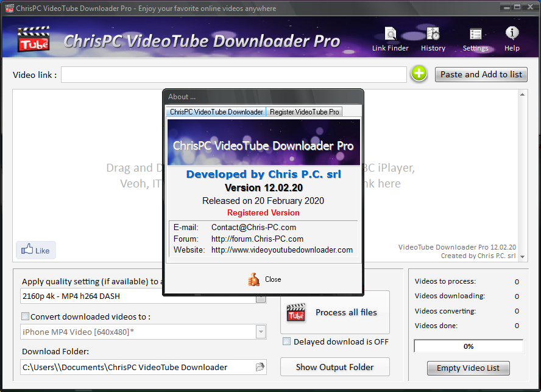
Task: Click the 'Videos converting:' label
Action: click(445, 311)
